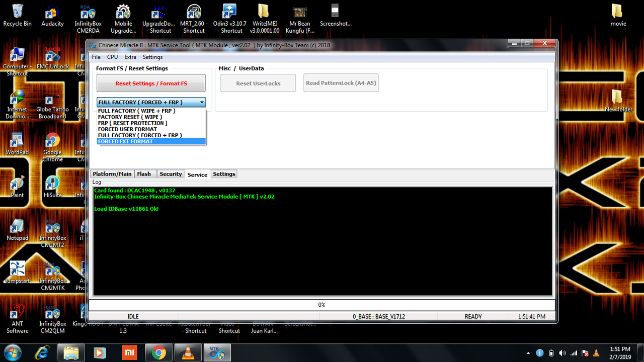The height and width of the screenshot is (362, 644).
Task: Switch to Platform/Main tab
Action: pyautogui.click(x=112, y=174)
